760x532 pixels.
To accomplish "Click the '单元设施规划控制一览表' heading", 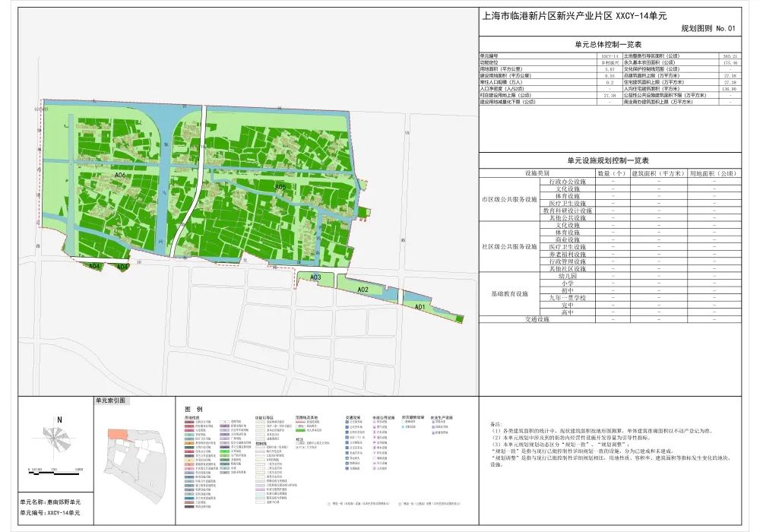I will (608, 160).
